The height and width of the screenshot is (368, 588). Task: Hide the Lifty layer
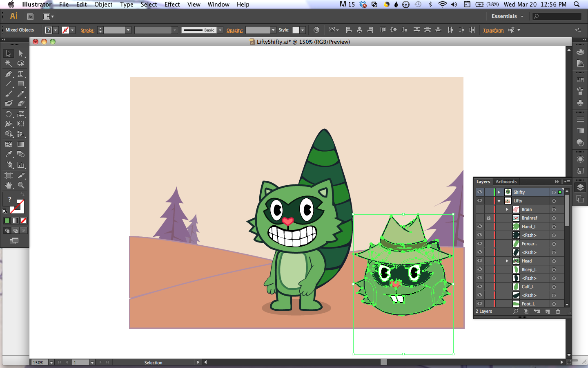click(x=480, y=201)
